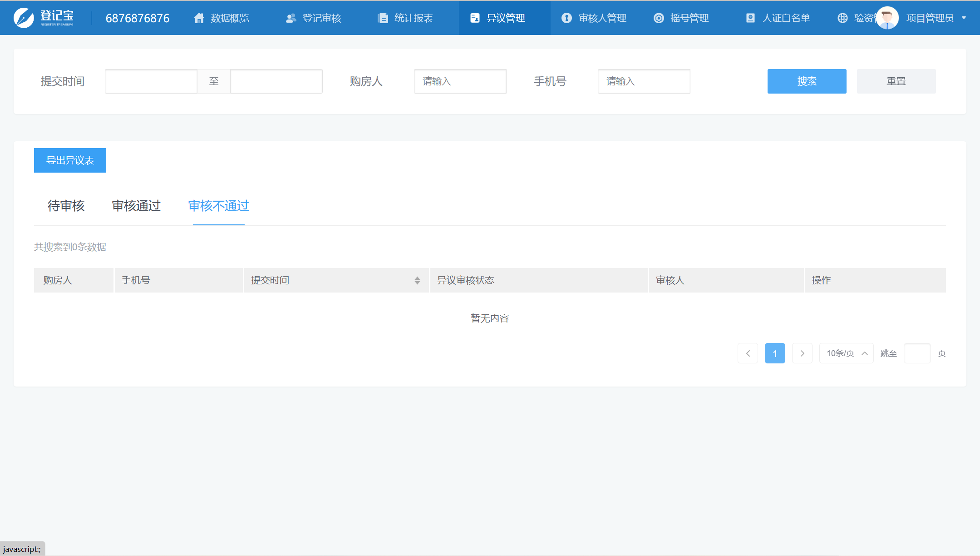Focus the 提交时间 start date field
Image resolution: width=980 pixels, height=556 pixels.
(151, 81)
